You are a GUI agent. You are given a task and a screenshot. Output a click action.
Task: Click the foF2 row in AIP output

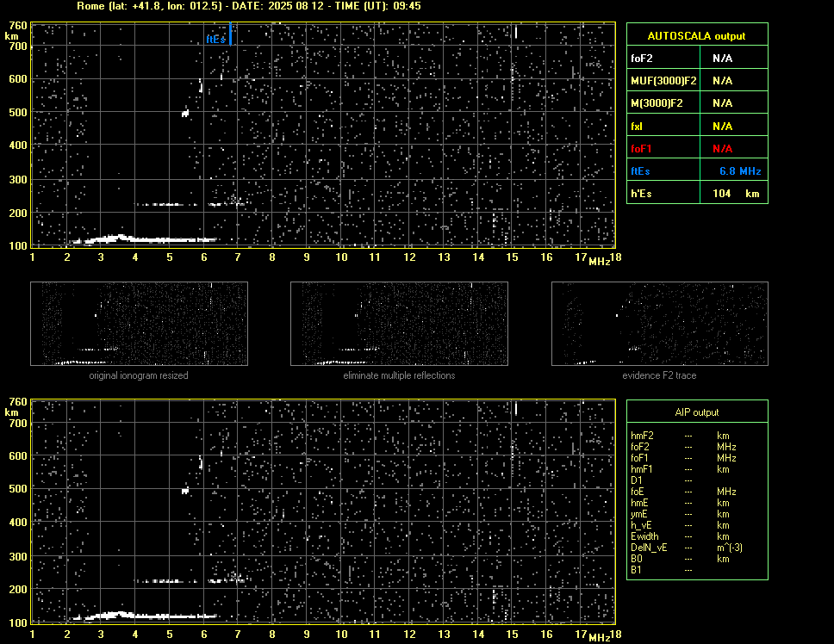pyautogui.click(x=683, y=447)
